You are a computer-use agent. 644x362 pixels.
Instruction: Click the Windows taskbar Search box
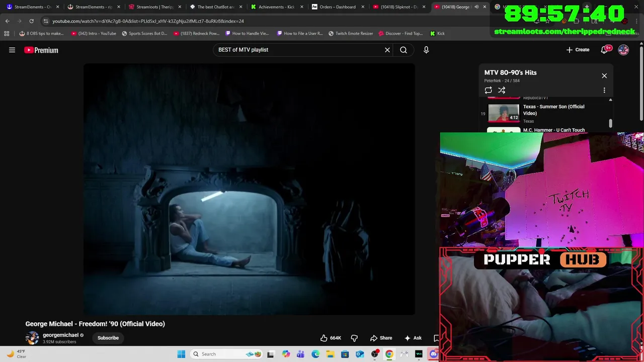[227, 354]
